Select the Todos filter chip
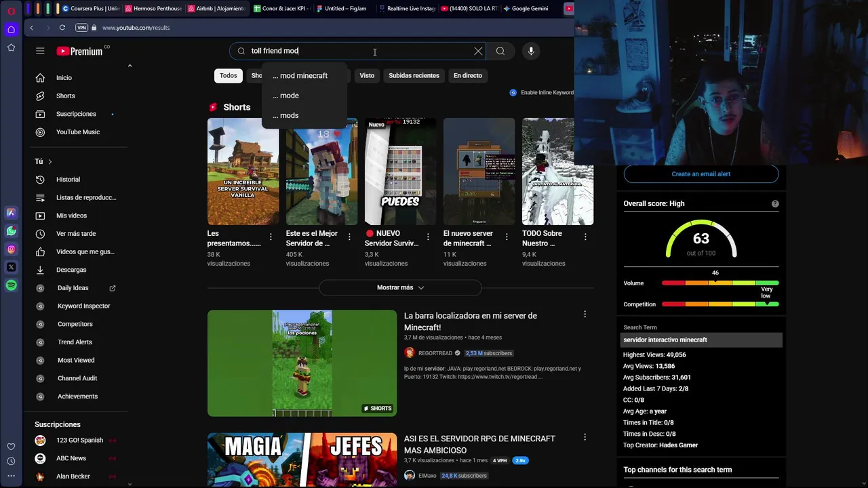The width and height of the screenshot is (868, 488). click(229, 75)
